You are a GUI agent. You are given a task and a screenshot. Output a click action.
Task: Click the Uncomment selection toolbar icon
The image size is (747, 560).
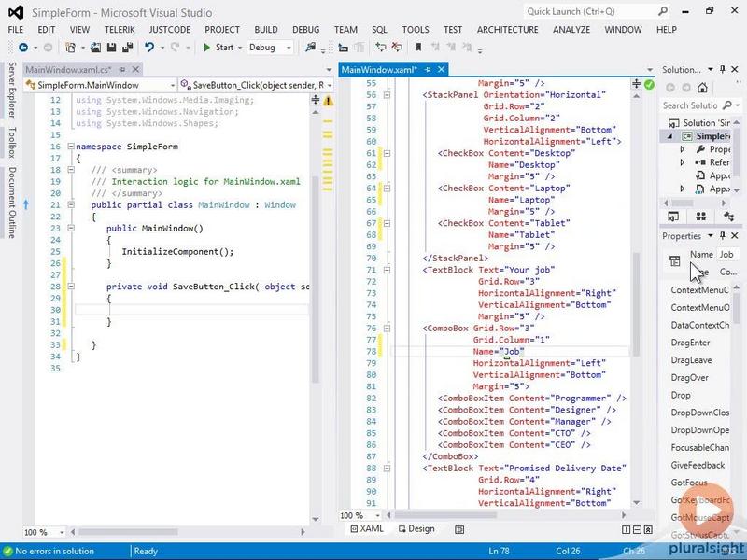point(397,48)
